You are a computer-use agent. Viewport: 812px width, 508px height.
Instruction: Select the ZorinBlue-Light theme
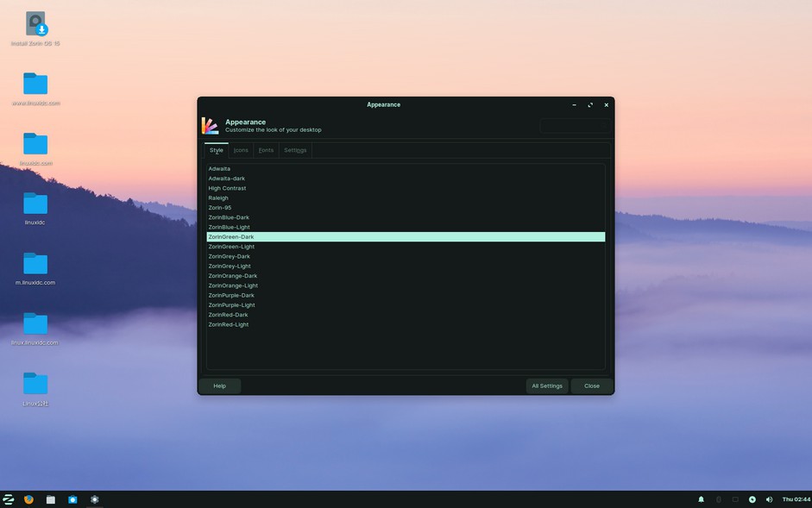[x=406, y=228]
